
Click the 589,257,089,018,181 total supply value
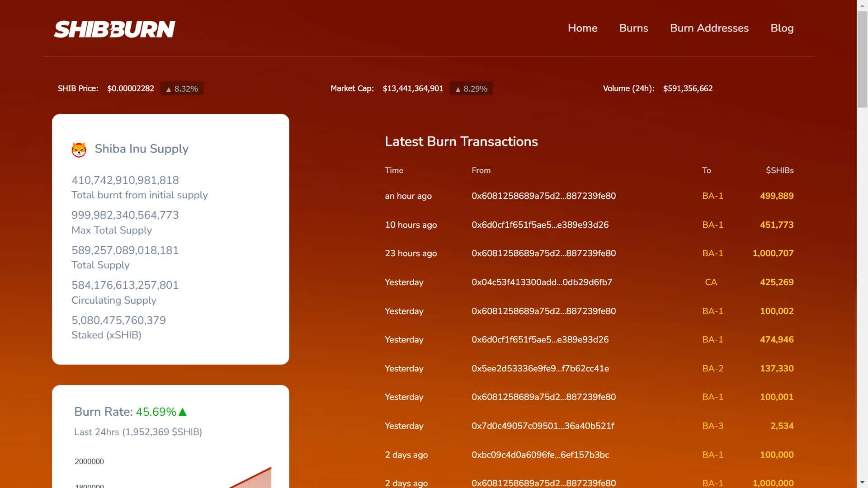coord(125,250)
